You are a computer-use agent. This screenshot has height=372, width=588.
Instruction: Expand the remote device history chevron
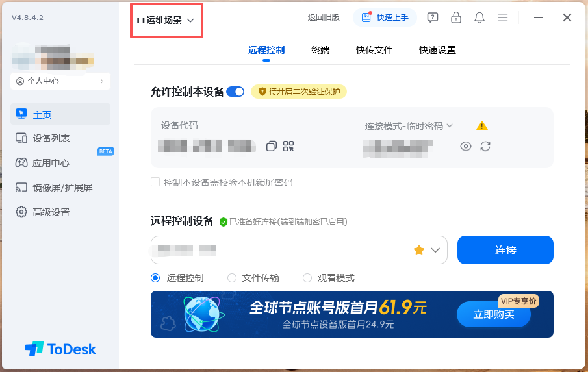[435, 250]
